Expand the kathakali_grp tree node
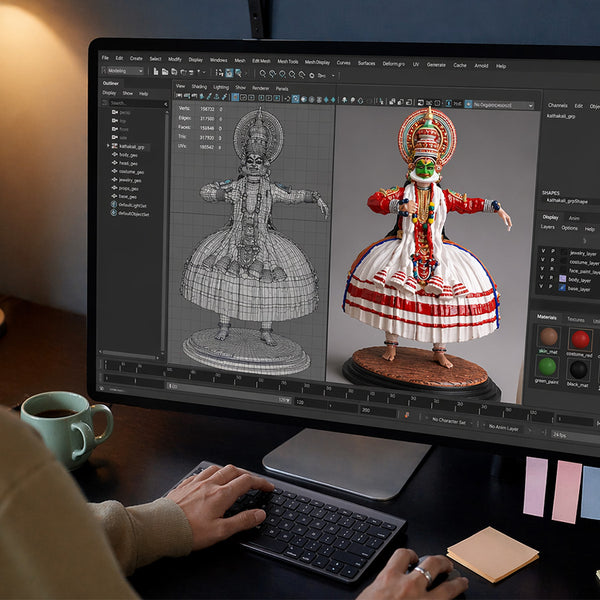This screenshot has height=600, width=600. point(109,146)
